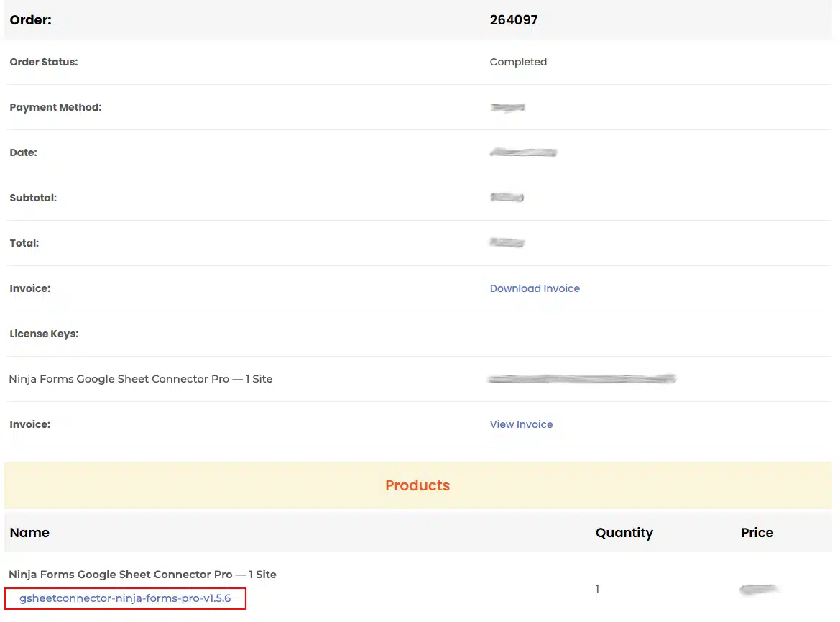The width and height of the screenshot is (840, 622).
Task: Click the blurred license key value
Action: point(581,378)
